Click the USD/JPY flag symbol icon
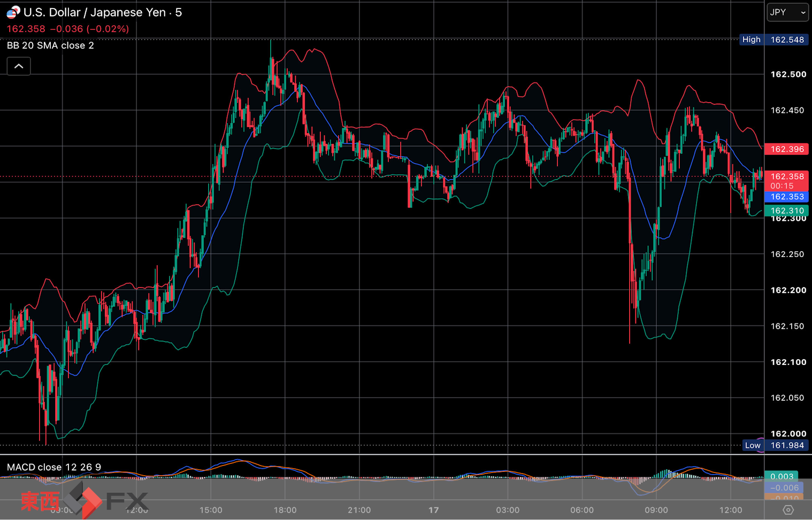This screenshot has height=520, width=812. click(x=13, y=12)
